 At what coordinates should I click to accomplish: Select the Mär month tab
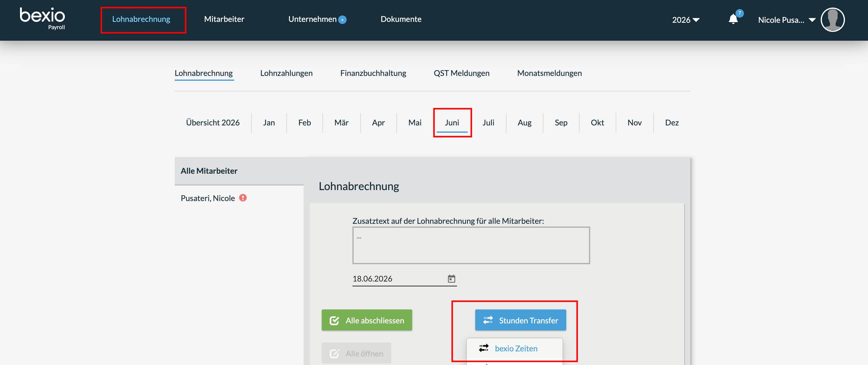pos(341,122)
